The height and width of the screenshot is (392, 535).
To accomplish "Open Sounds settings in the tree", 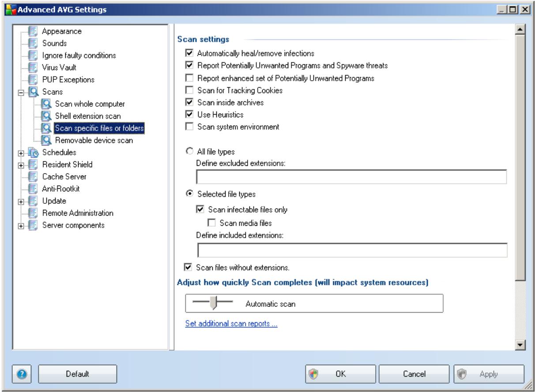I will (54, 43).
